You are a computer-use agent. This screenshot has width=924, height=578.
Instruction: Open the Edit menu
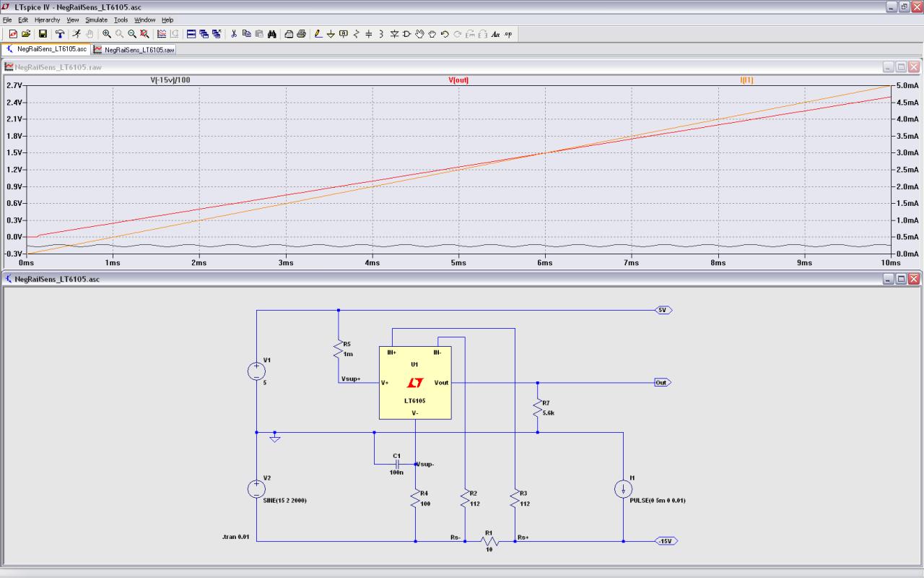(23, 20)
